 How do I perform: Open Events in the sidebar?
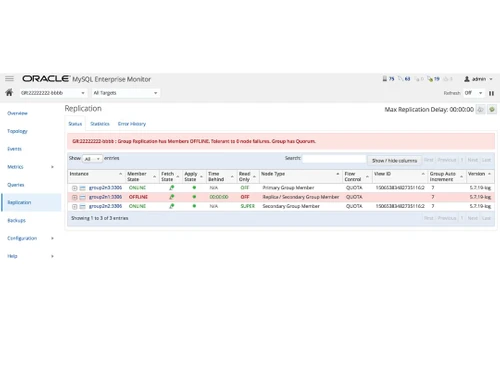14,149
